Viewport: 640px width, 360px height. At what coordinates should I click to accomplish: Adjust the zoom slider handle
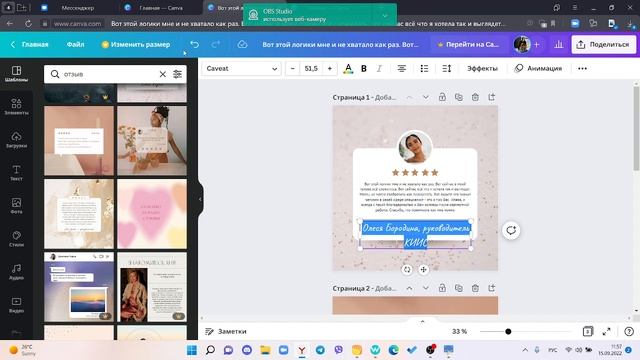click(x=508, y=331)
